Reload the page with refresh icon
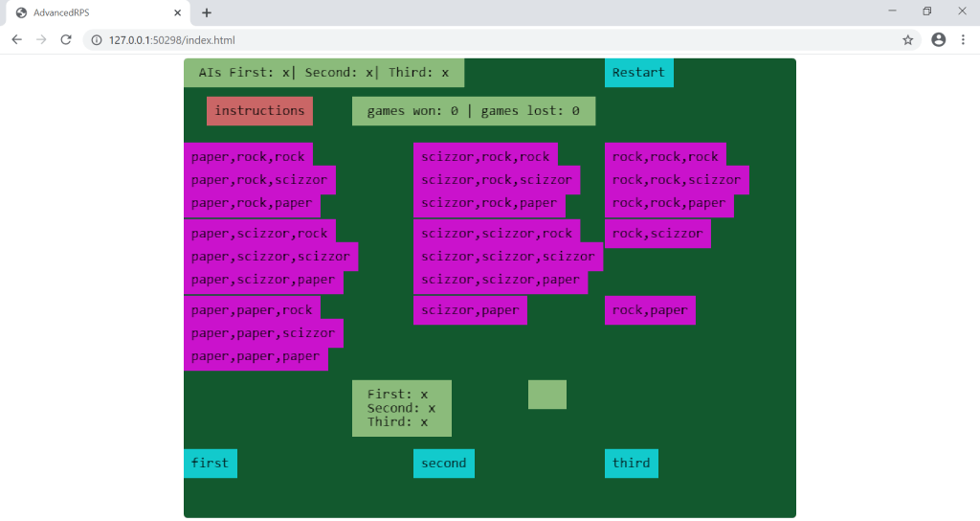 (x=66, y=40)
